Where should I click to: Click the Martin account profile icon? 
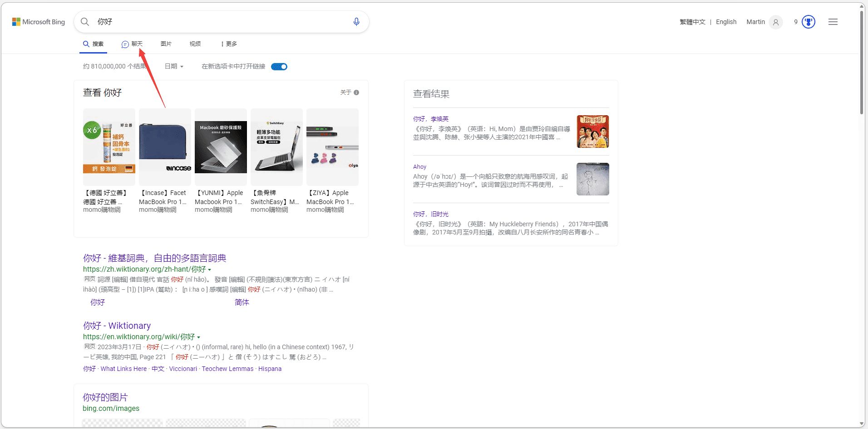[776, 22]
